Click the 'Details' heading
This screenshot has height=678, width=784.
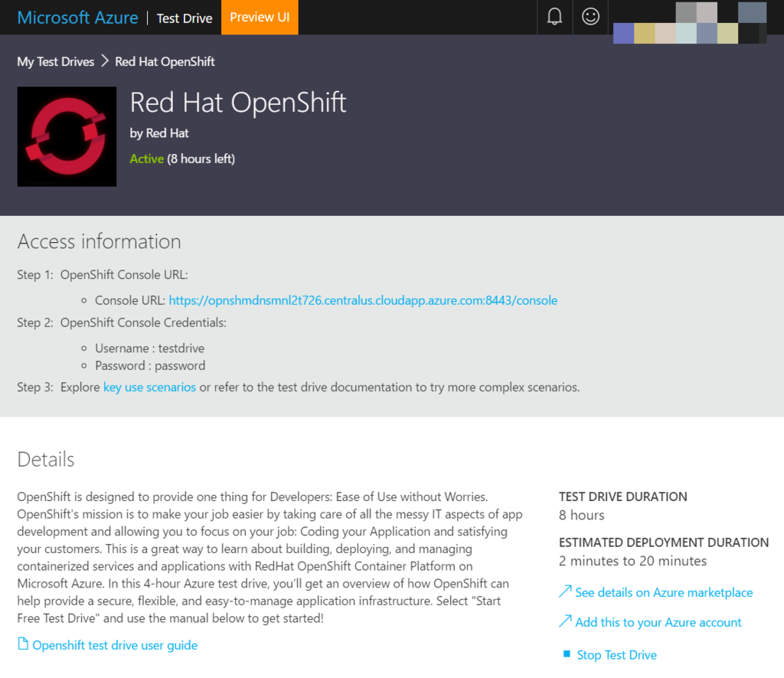pyautogui.click(x=45, y=460)
